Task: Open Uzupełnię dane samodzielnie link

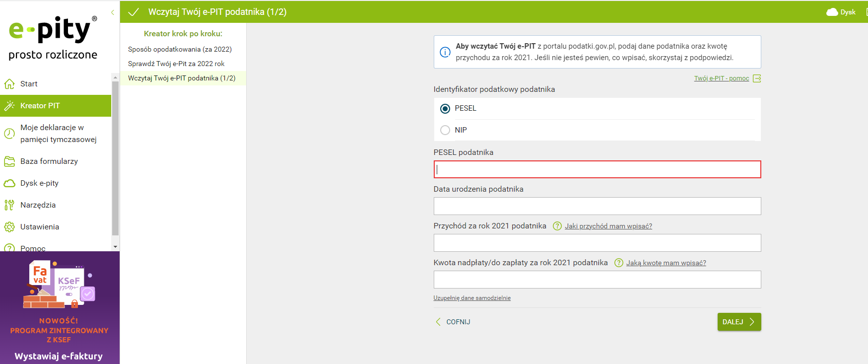Action: (x=472, y=298)
